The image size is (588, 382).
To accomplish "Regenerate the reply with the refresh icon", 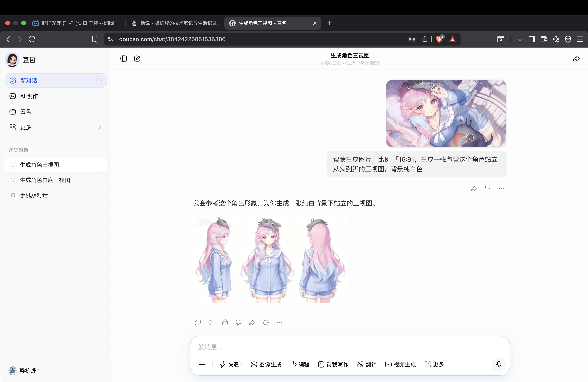I will tap(266, 322).
